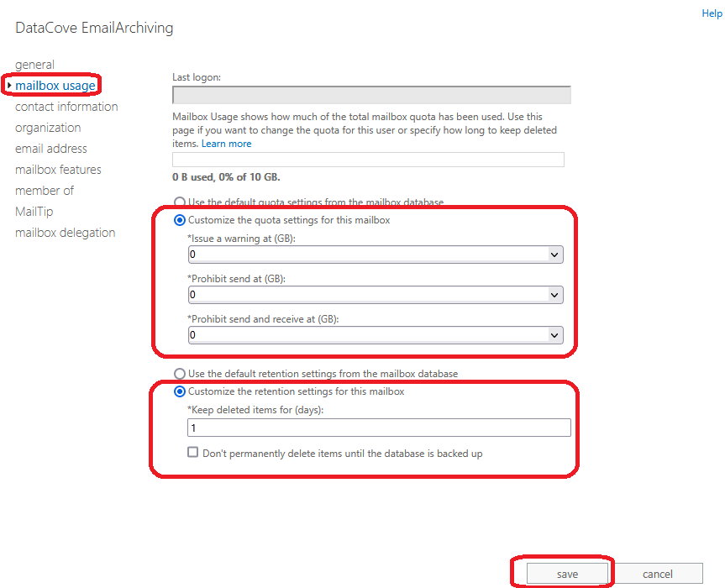Enable don't permanently delete items checkbox
This screenshot has height=588, width=725.
[x=193, y=453]
